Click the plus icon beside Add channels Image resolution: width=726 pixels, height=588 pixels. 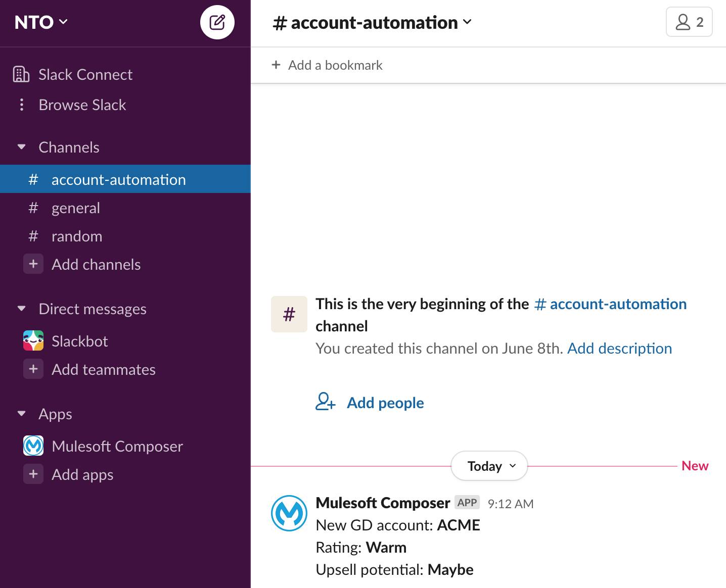(x=33, y=264)
